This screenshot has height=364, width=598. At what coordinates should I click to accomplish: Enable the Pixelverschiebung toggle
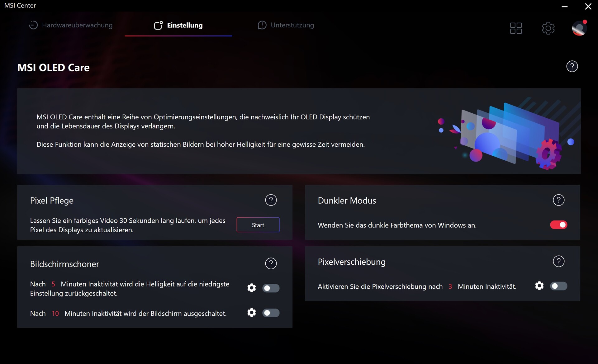pos(558,286)
